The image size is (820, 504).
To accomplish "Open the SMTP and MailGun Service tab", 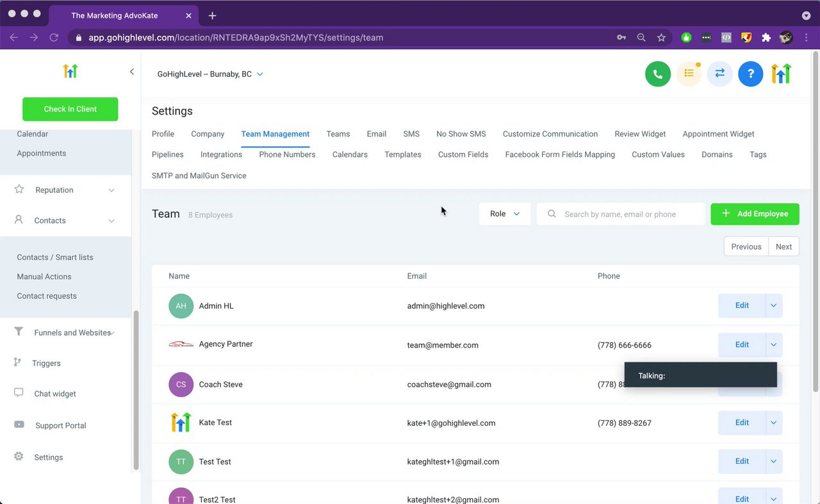I will click(x=199, y=175).
